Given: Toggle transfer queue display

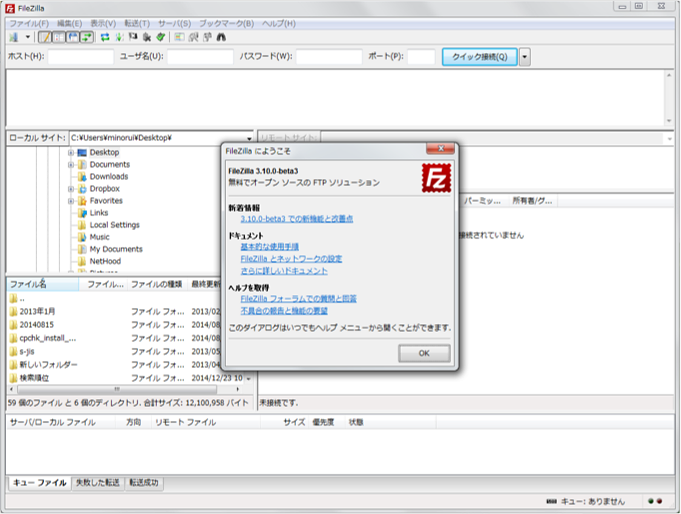Looking at the screenshot, I should point(86,37).
